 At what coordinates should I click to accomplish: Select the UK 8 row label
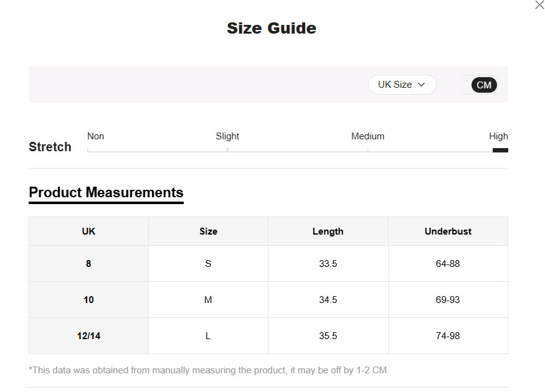[88, 264]
